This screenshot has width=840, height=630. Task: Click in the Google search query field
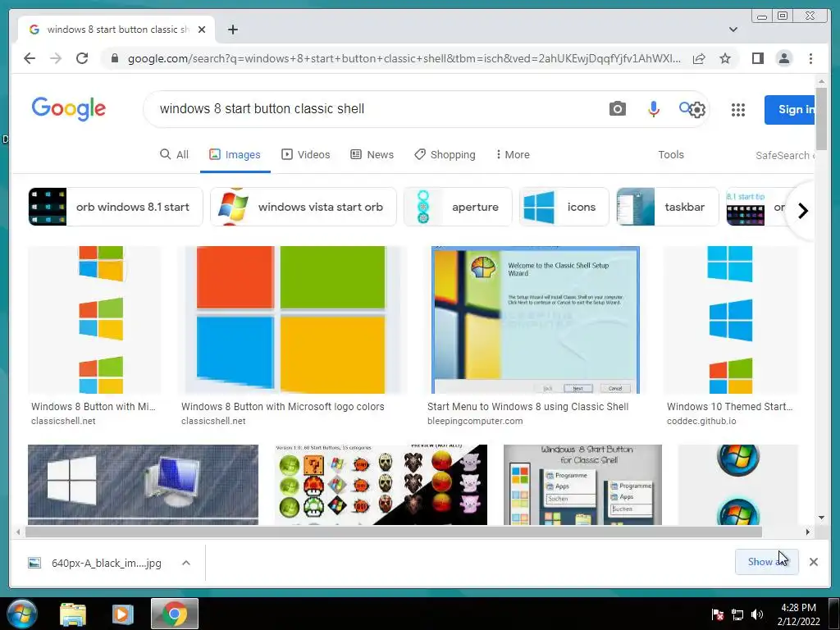375,109
